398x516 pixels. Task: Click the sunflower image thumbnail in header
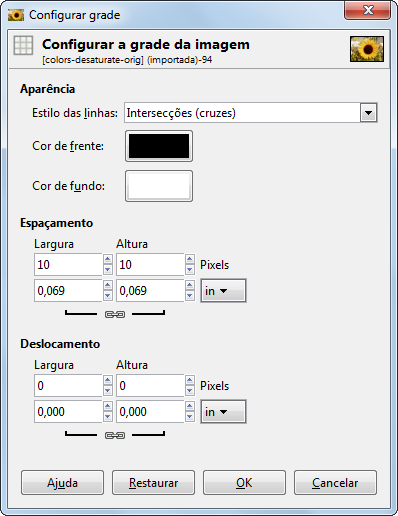click(367, 49)
